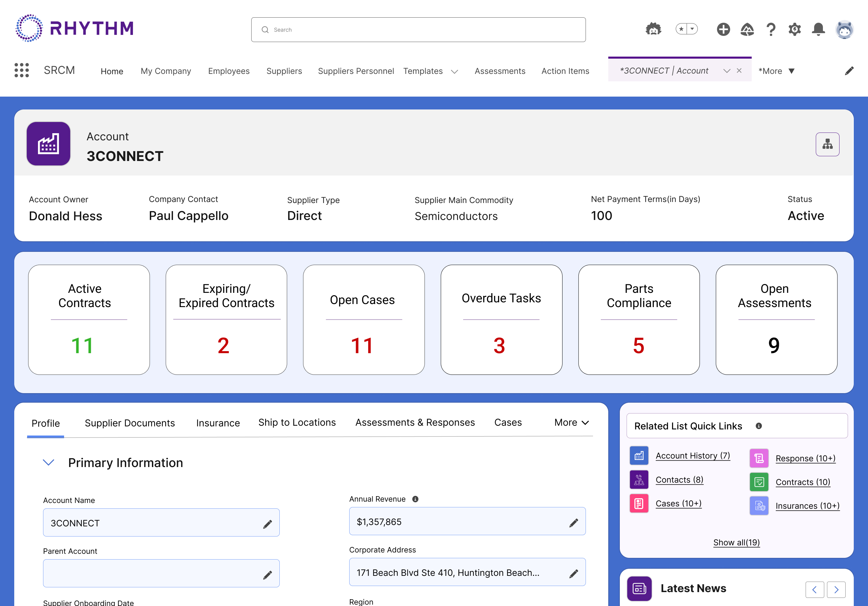Toggle the favorite star for this page
The width and height of the screenshot is (868, 606).
click(x=682, y=29)
